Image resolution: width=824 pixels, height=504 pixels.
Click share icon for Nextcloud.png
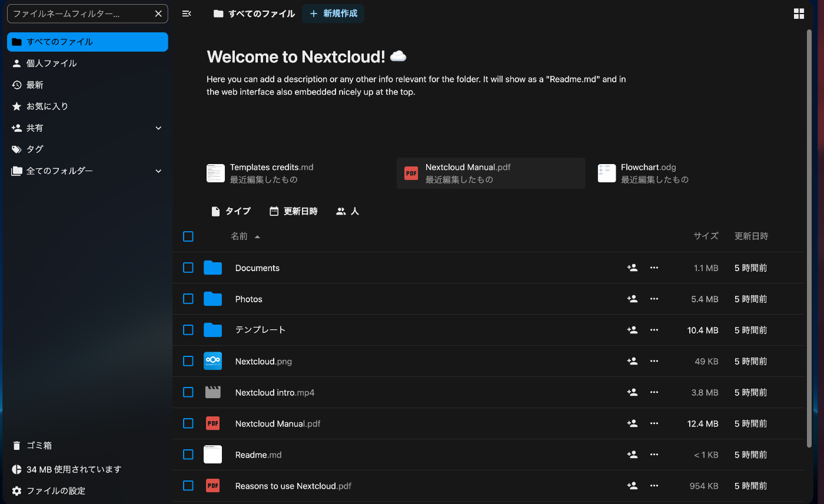pos(633,361)
